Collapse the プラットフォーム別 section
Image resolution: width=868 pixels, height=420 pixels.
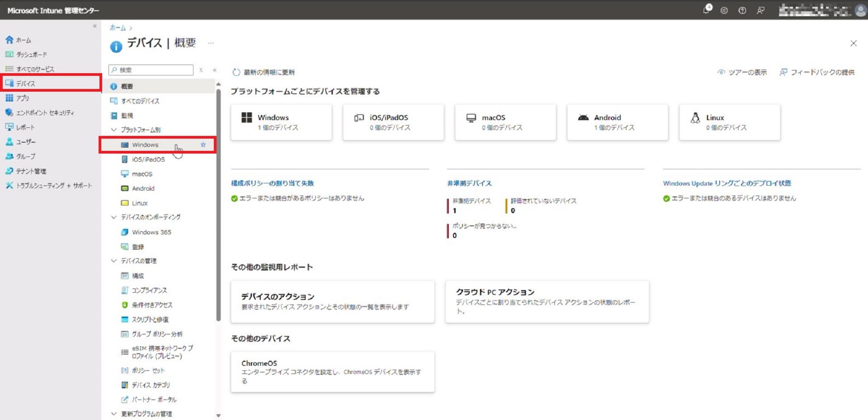114,130
